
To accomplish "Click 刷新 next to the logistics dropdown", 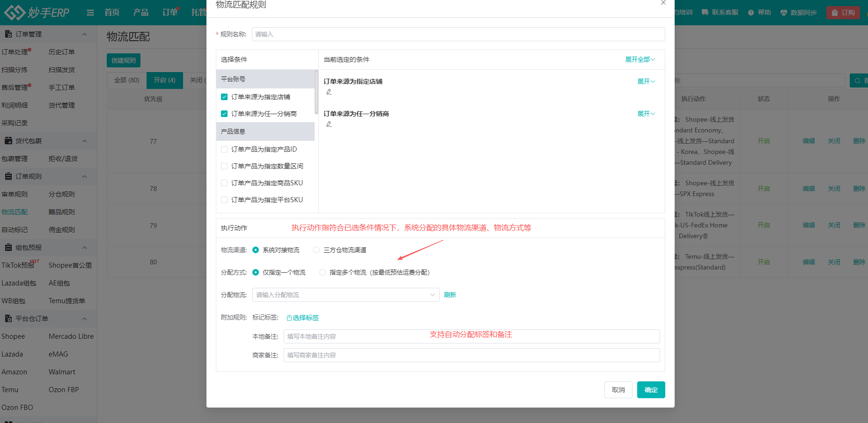I will (x=449, y=295).
